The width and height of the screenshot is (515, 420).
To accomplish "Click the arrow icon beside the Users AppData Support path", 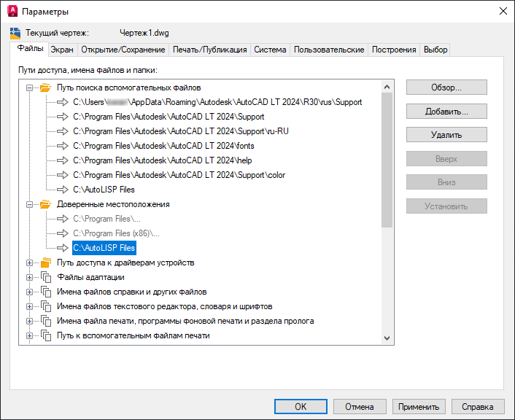I will [x=63, y=102].
